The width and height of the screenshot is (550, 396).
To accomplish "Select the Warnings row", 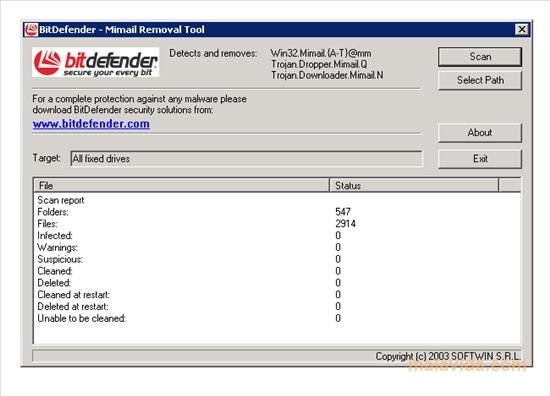I will [277, 248].
